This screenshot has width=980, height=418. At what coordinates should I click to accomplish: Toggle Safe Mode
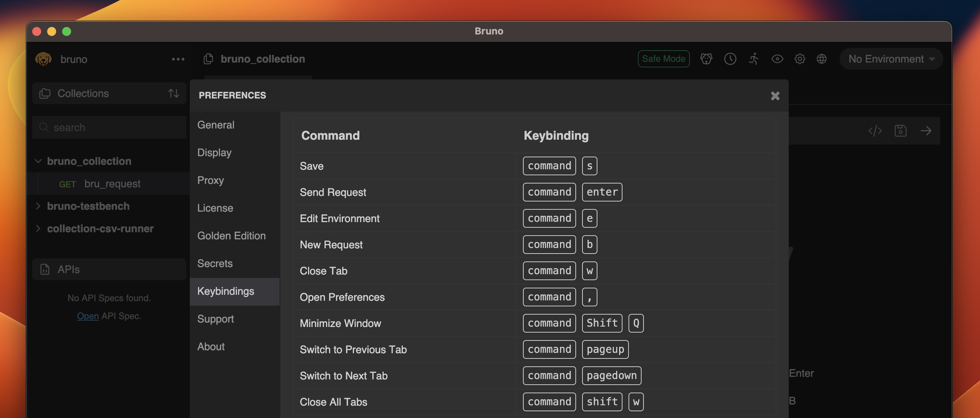tap(663, 59)
